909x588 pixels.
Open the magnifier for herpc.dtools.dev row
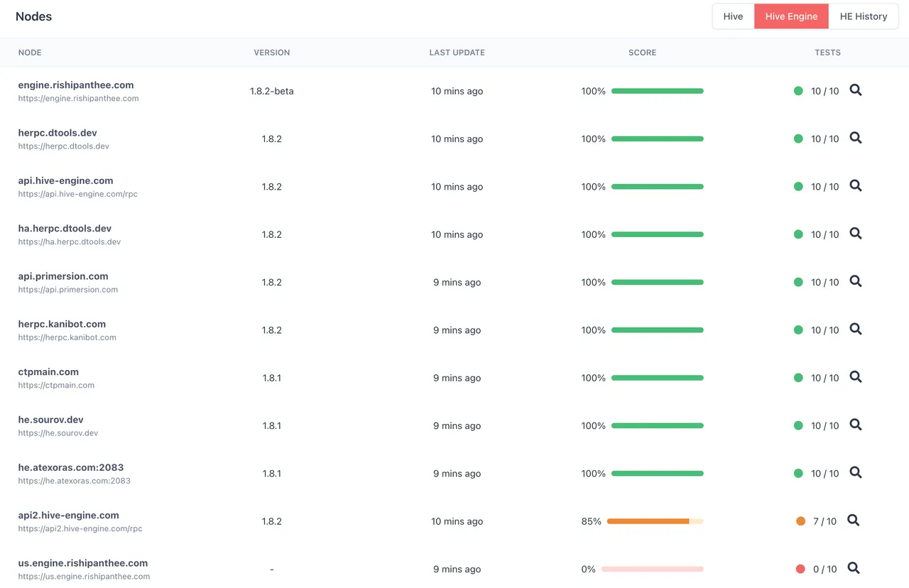[x=856, y=138]
